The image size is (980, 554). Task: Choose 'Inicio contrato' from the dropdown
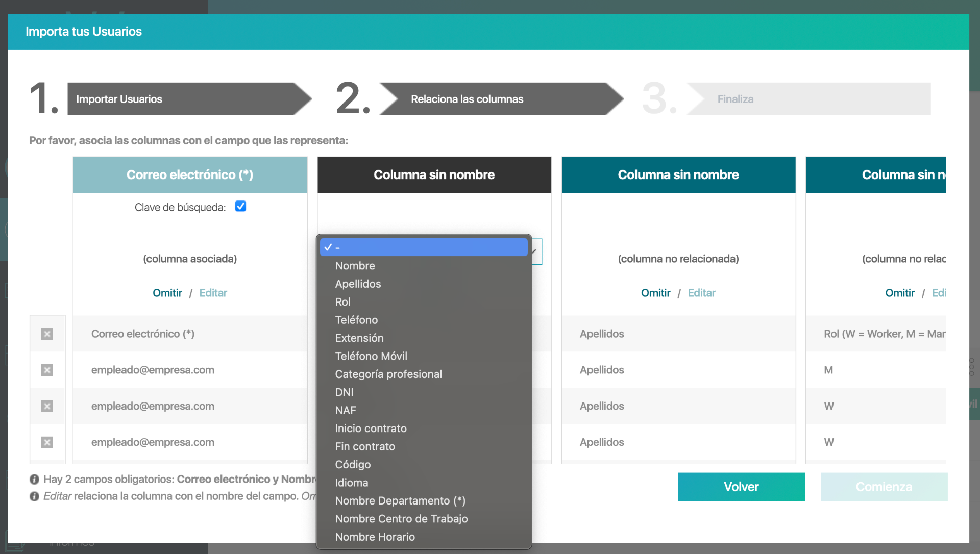[x=424, y=429]
